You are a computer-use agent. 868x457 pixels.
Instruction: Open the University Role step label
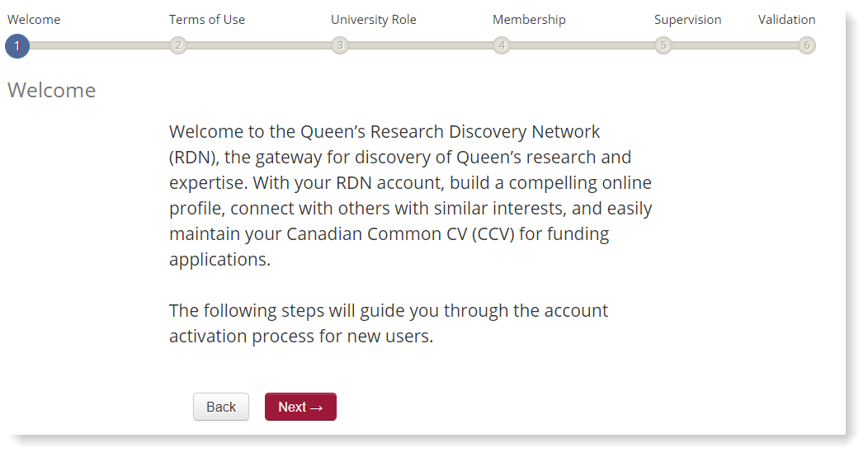coord(374,20)
